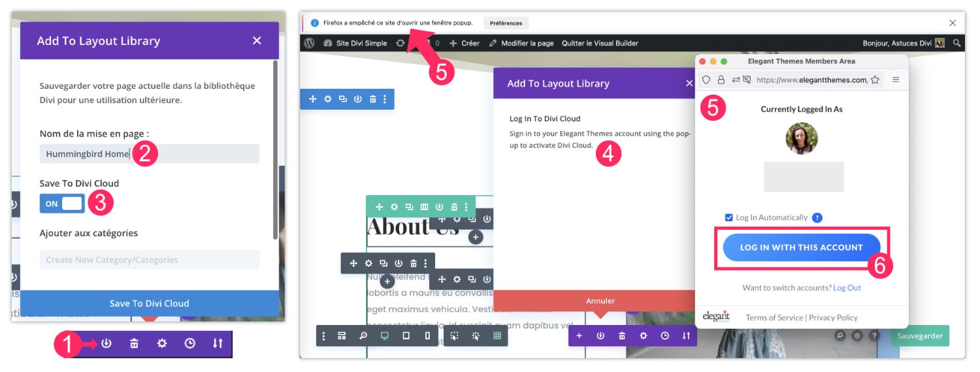Image resolution: width=980 pixels, height=372 pixels.
Task: Select phone view icon in bottom toolbar
Action: coord(427,335)
